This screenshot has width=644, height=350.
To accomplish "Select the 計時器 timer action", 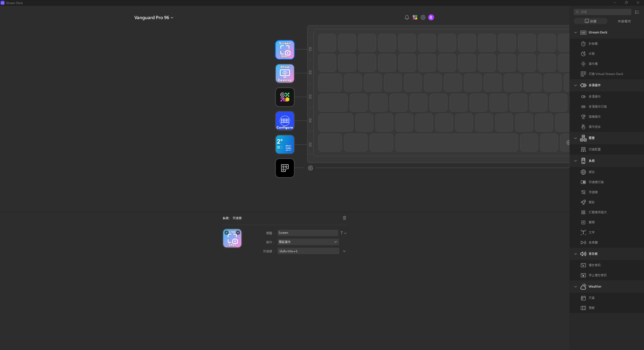I will [593, 44].
